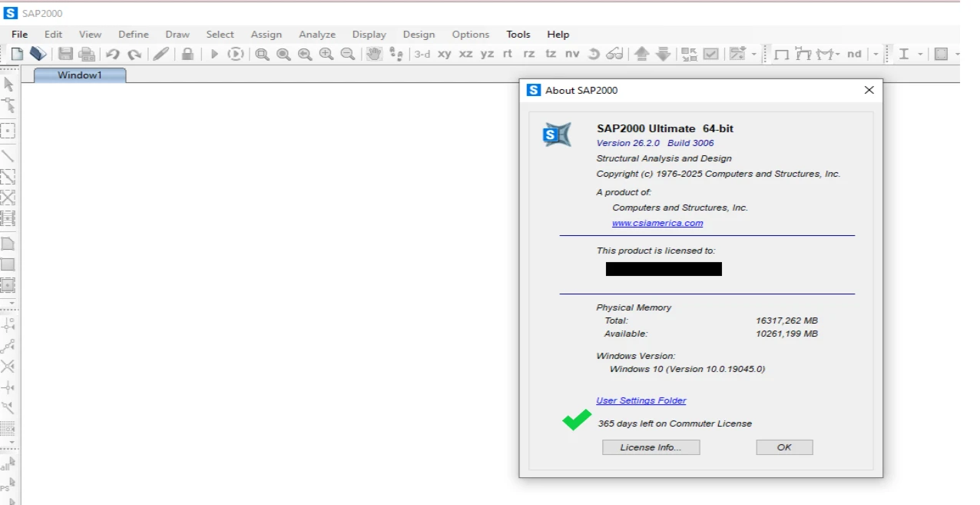Save the current model

point(65,54)
